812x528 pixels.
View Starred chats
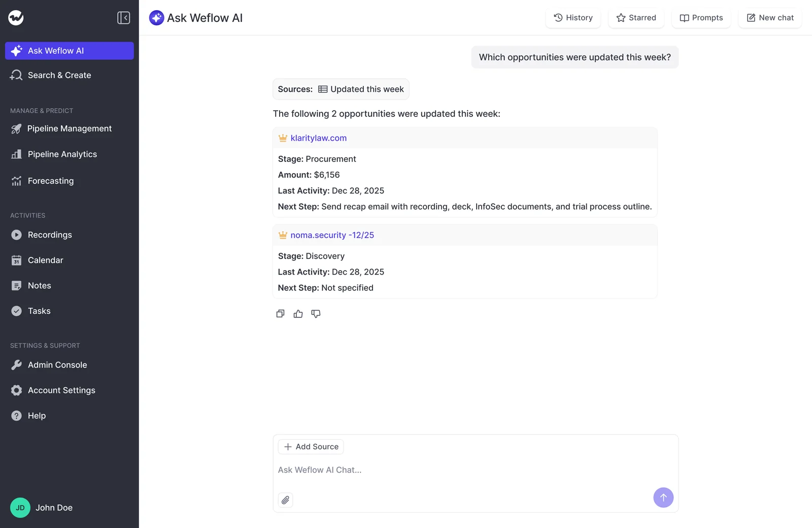pos(636,18)
